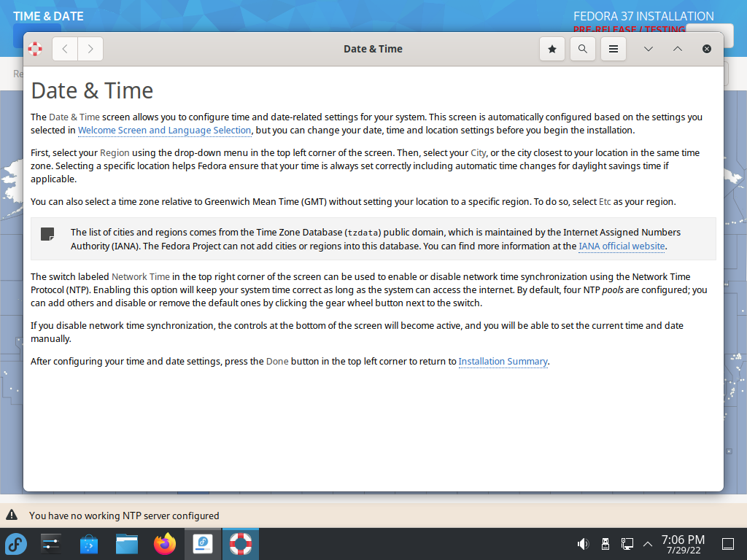
Task: Go forward to next help page
Action: (x=90, y=49)
